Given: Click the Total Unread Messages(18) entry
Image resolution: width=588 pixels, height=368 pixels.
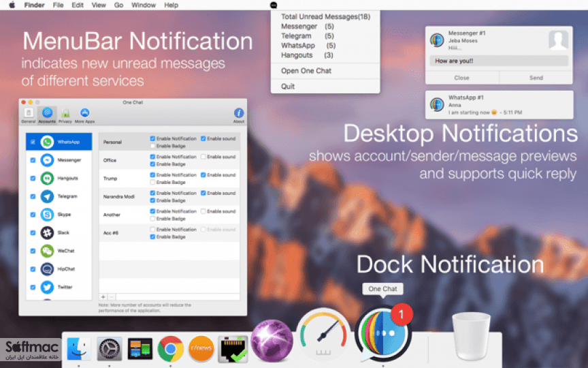Looking at the screenshot, I should (x=325, y=16).
